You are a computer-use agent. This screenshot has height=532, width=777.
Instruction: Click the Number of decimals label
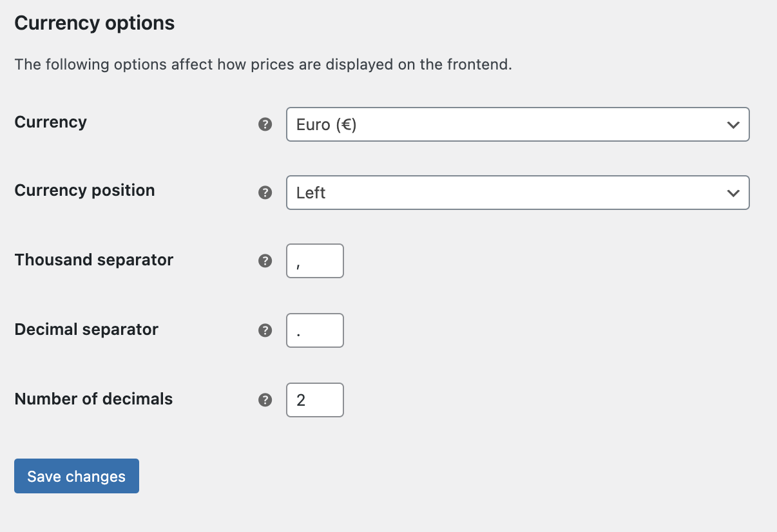(93, 399)
